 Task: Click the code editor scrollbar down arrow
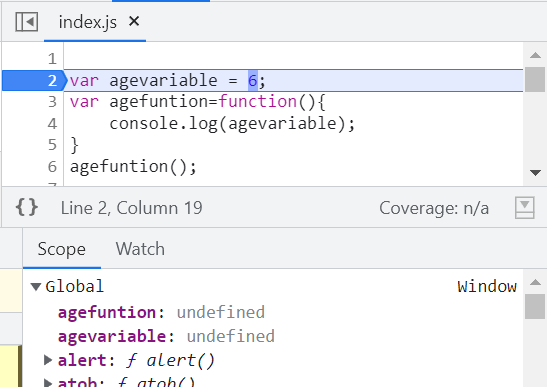coord(535,172)
